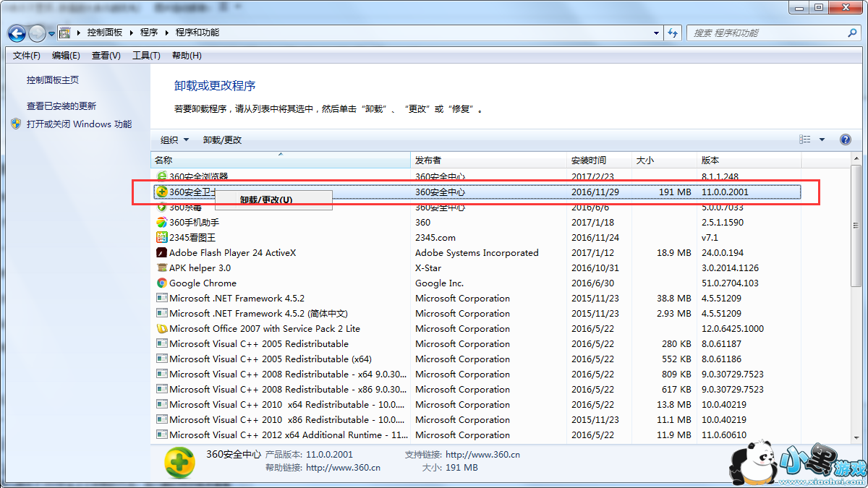Open the 编辑(E) menu
The image size is (868, 488).
coord(66,56)
